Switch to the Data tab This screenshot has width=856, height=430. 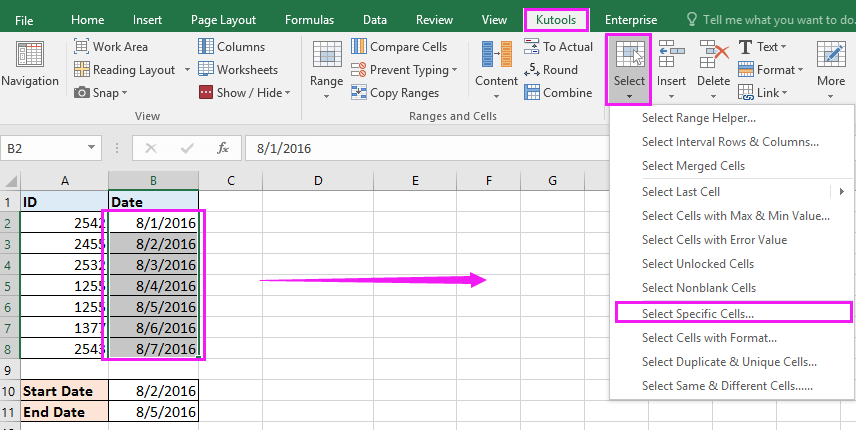pyautogui.click(x=375, y=20)
